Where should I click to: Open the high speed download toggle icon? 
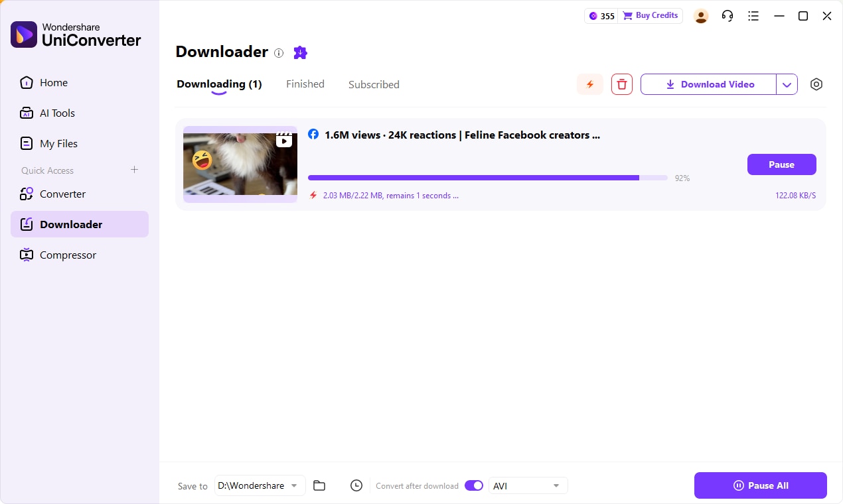click(x=589, y=84)
